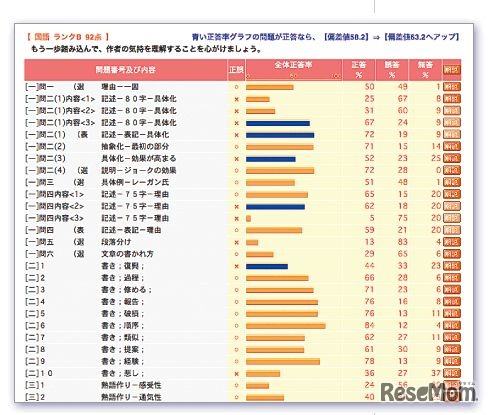
Task: Open 解説 for 段落分け row
Action: click(452, 242)
